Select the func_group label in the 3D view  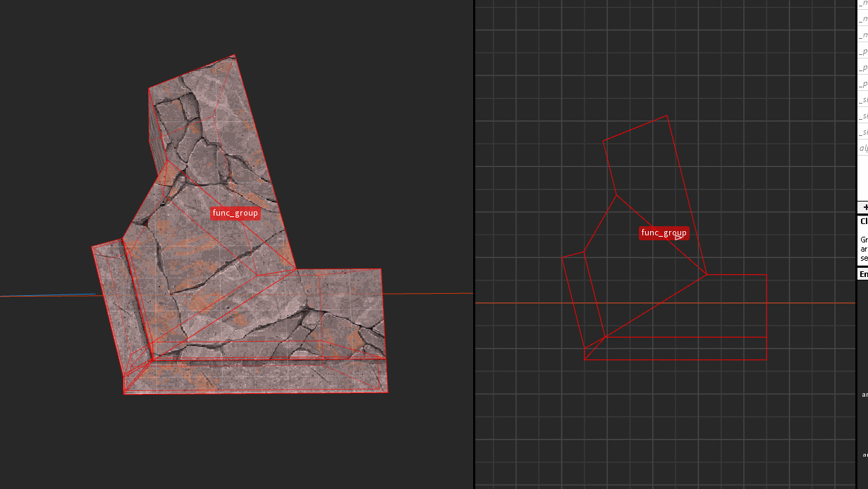(x=236, y=213)
